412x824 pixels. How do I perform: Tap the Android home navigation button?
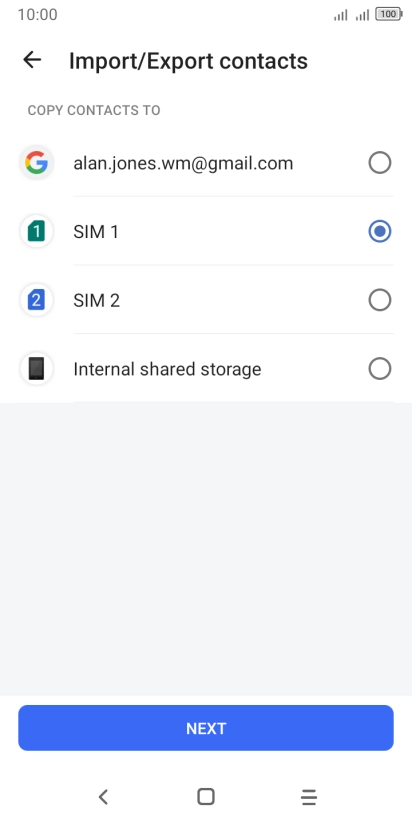[206, 797]
